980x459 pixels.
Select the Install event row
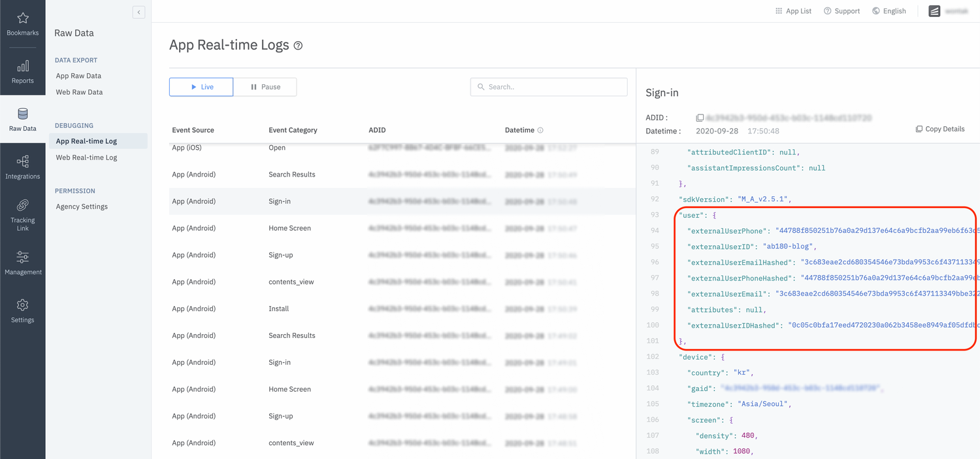coord(402,309)
